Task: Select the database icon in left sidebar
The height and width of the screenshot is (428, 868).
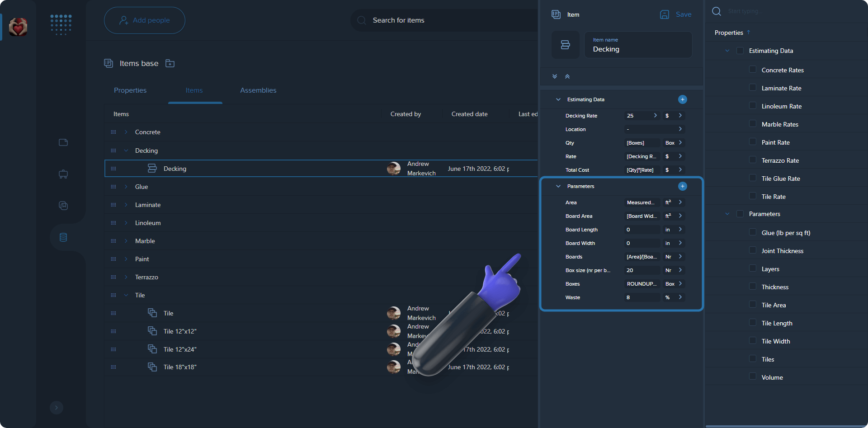Action: coord(63,237)
